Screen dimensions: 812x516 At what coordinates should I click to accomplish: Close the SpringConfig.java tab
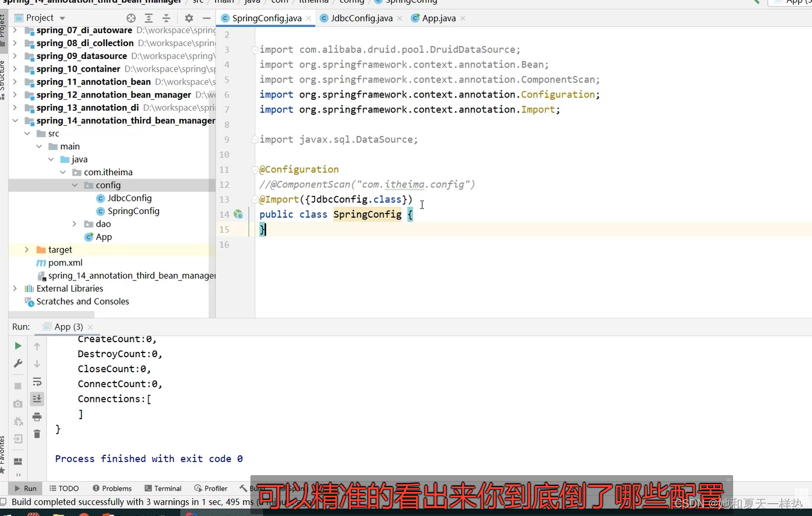pos(308,19)
